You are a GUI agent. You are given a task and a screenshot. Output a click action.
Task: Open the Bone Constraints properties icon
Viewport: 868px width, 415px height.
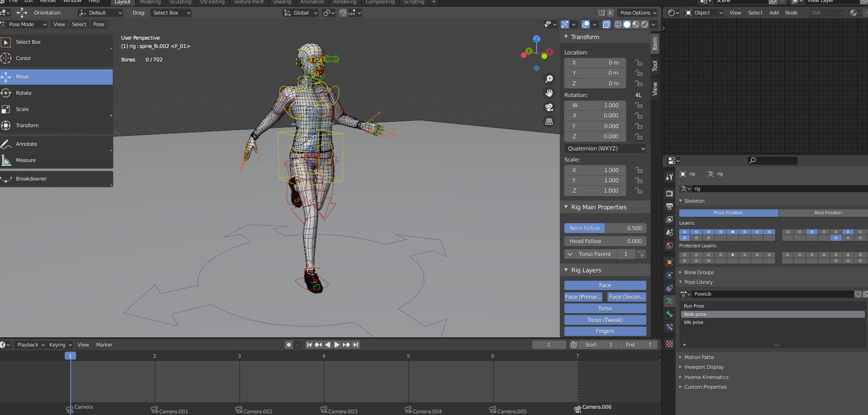pos(670,327)
